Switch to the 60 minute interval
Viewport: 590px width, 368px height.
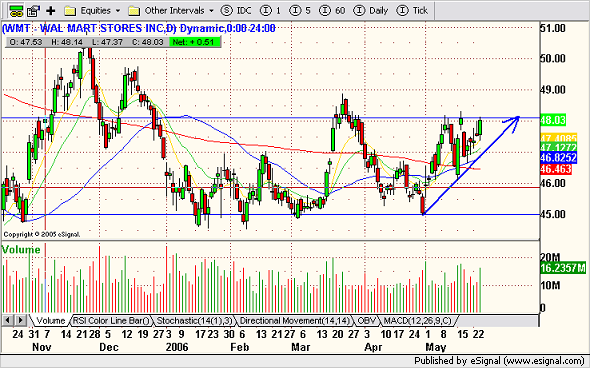pyautogui.click(x=332, y=11)
